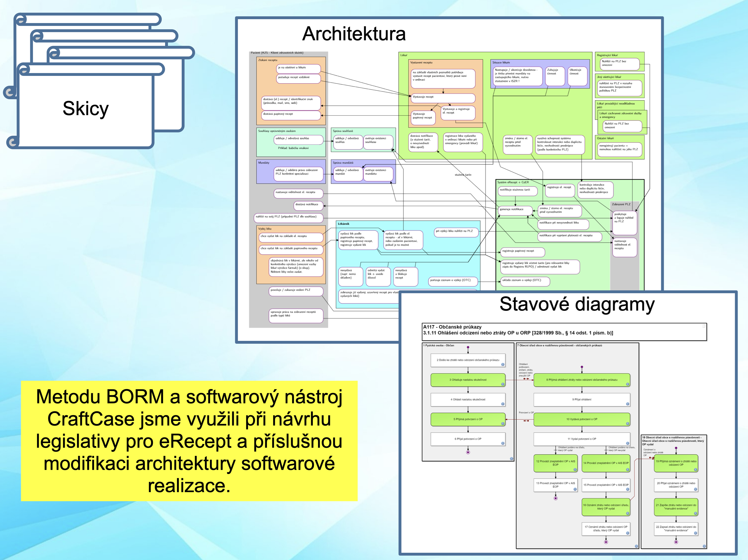Click end-state circle below node 6

468,452
